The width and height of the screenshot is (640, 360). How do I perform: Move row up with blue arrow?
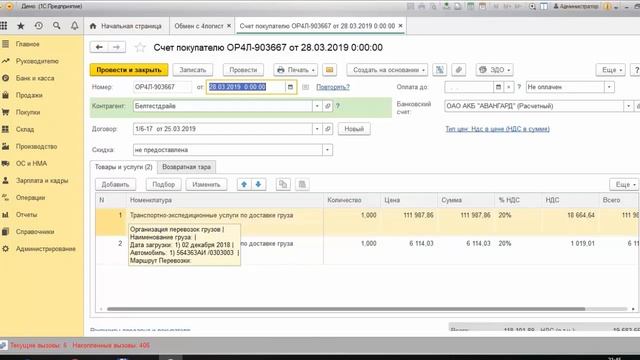(x=244, y=184)
